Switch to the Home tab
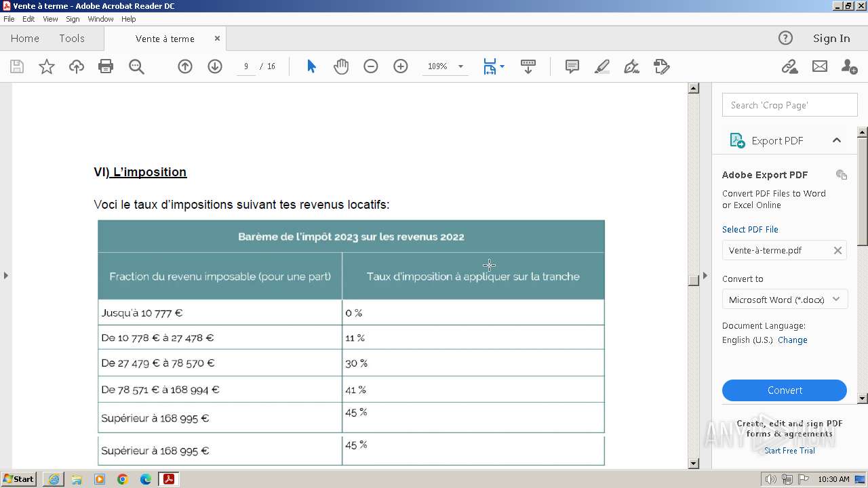Viewport: 868px width, 488px height. tap(25, 38)
